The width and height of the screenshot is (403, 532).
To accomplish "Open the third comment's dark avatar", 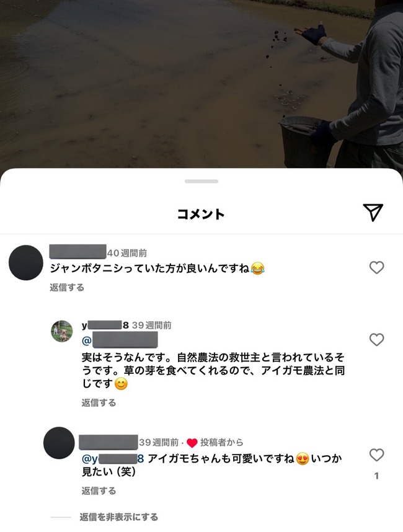I will pos(59,443).
